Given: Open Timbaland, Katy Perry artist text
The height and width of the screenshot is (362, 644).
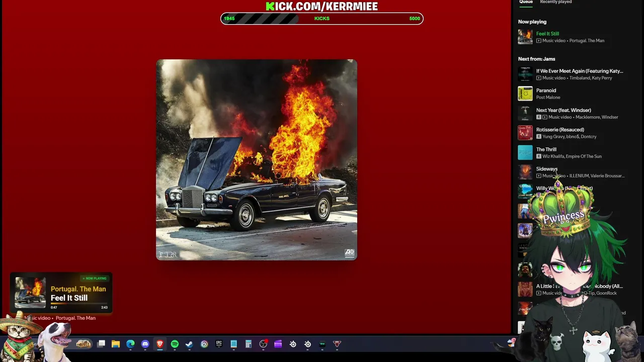Looking at the screenshot, I should [x=591, y=78].
